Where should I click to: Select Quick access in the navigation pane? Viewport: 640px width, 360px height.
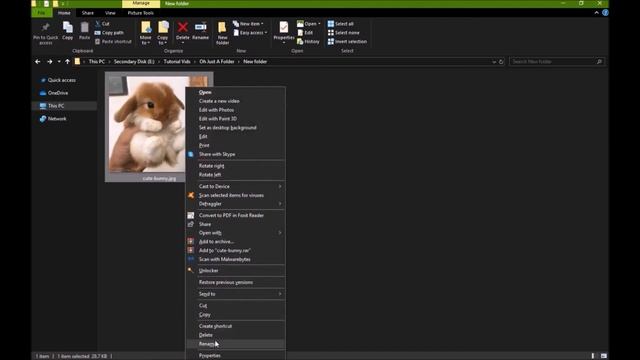click(61, 80)
